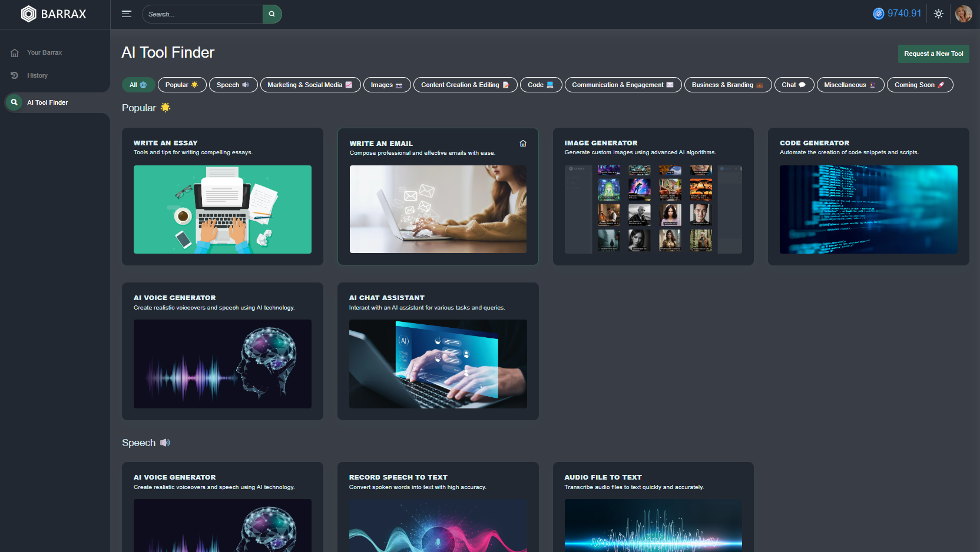The height and width of the screenshot is (552, 980).
Task: Click 'Interact with an AI assistant' description
Action: pyautogui.click(x=427, y=308)
